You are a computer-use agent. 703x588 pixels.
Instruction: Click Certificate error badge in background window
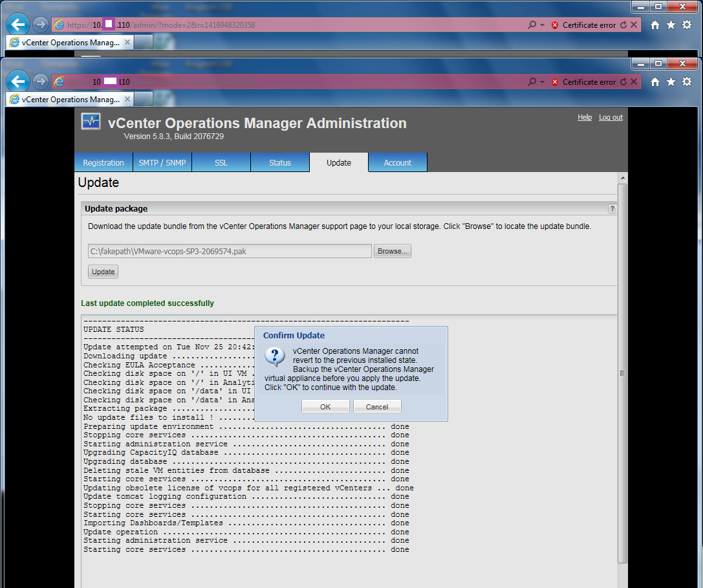[x=584, y=25]
